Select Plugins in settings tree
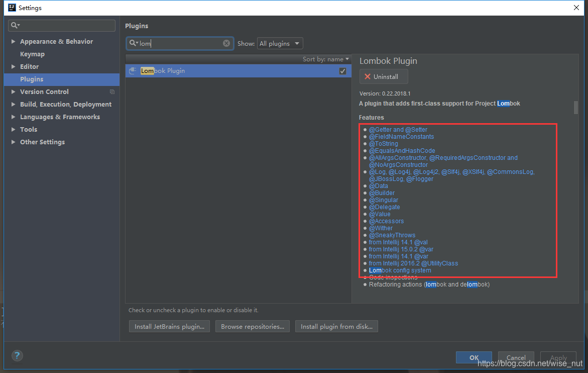Screen dimensions: 588x373 tap(61, 79)
